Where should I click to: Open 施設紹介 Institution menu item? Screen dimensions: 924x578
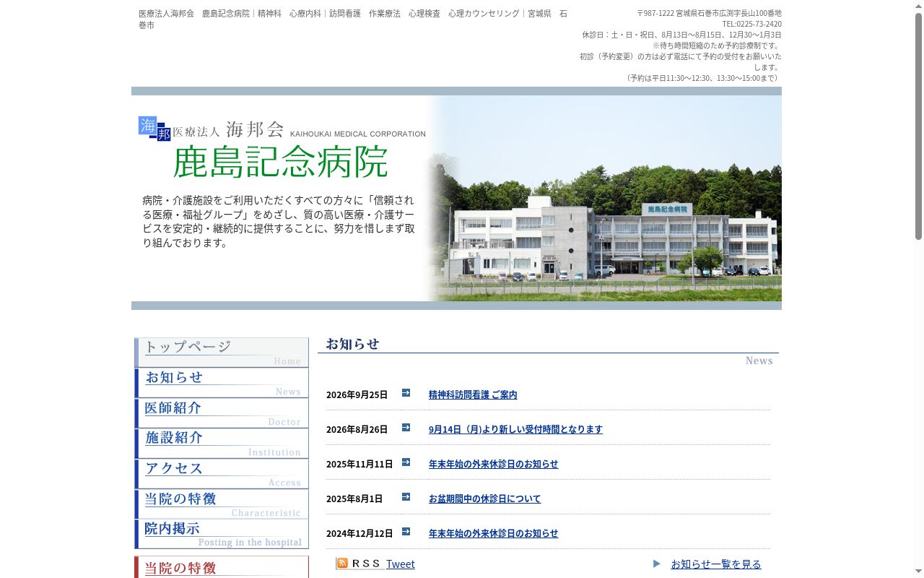(222, 444)
